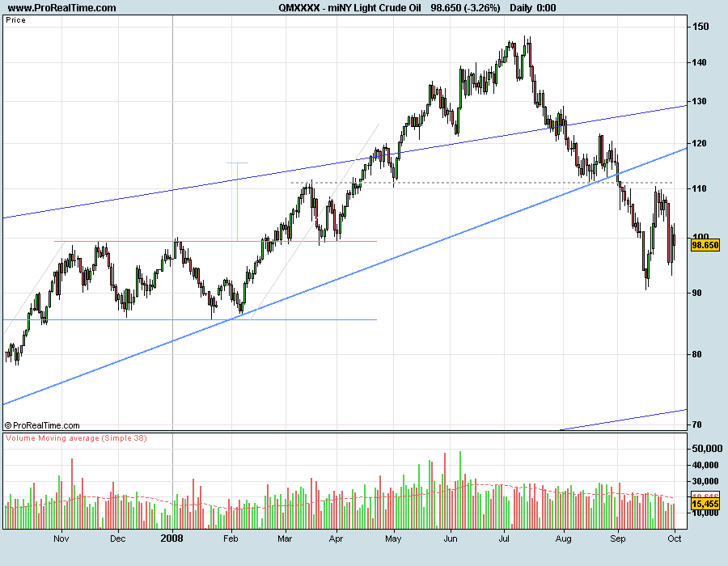Select the yellow 15,455 volume tag
The height and width of the screenshot is (566, 728).
pyautogui.click(x=705, y=504)
